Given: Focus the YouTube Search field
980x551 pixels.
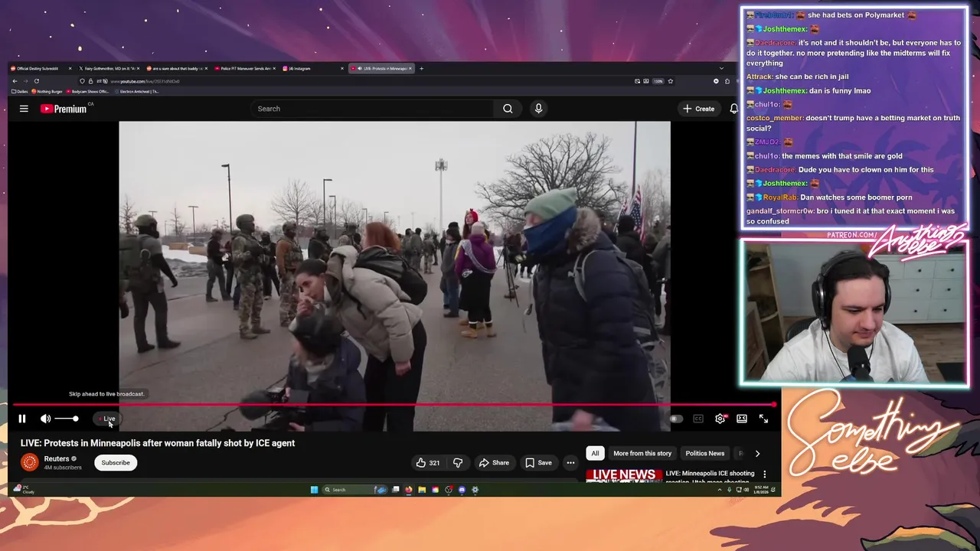Looking at the screenshot, I should tap(374, 109).
